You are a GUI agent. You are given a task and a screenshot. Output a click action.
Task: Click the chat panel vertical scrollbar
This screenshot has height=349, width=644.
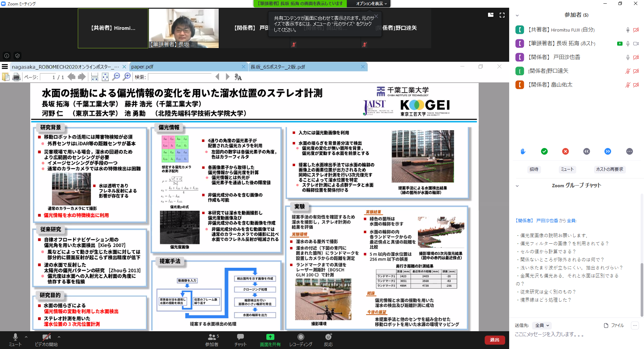click(x=642, y=289)
